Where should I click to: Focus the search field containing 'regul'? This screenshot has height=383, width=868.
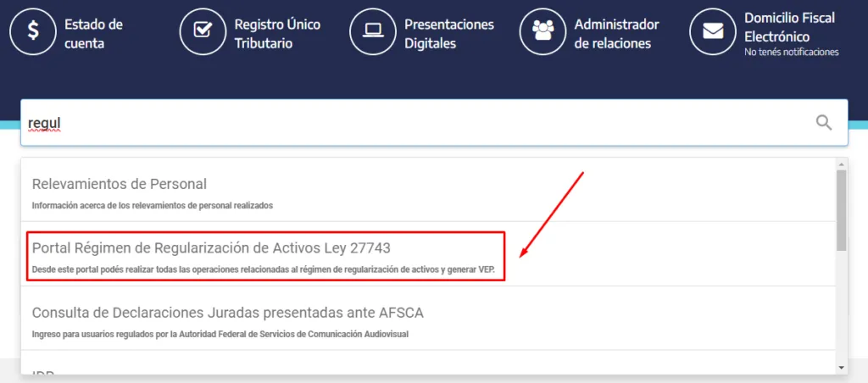[x=434, y=123]
